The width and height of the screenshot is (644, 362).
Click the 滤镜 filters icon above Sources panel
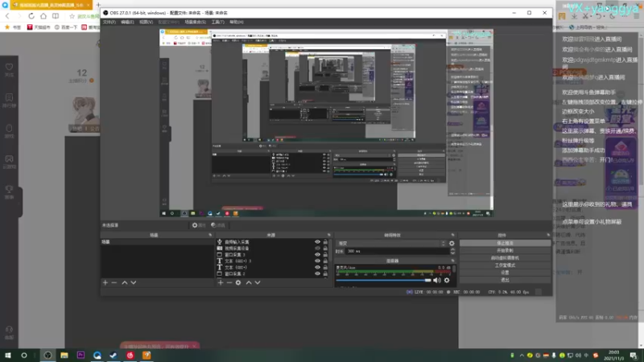tap(218, 225)
